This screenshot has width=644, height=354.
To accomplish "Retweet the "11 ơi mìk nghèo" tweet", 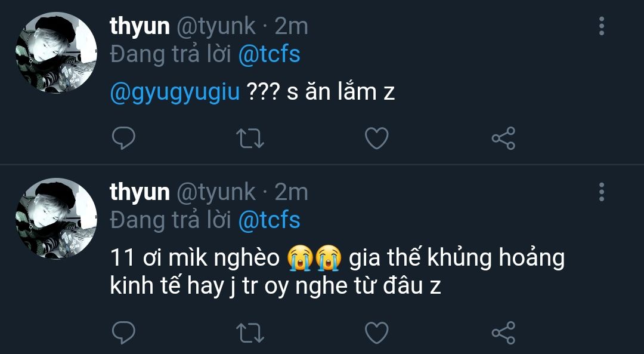I will click(250, 332).
